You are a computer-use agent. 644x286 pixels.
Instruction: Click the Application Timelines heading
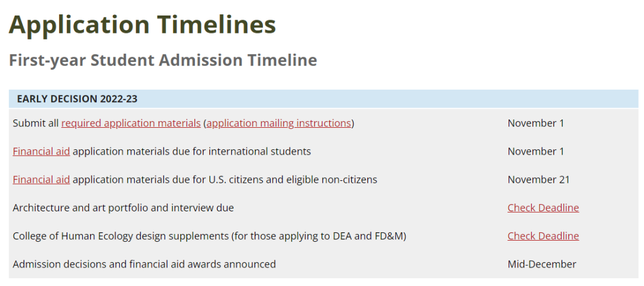pyautogui.click(x=143, y=24)
